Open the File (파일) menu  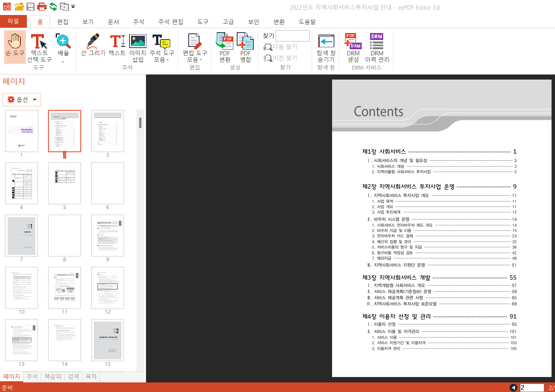13,21
